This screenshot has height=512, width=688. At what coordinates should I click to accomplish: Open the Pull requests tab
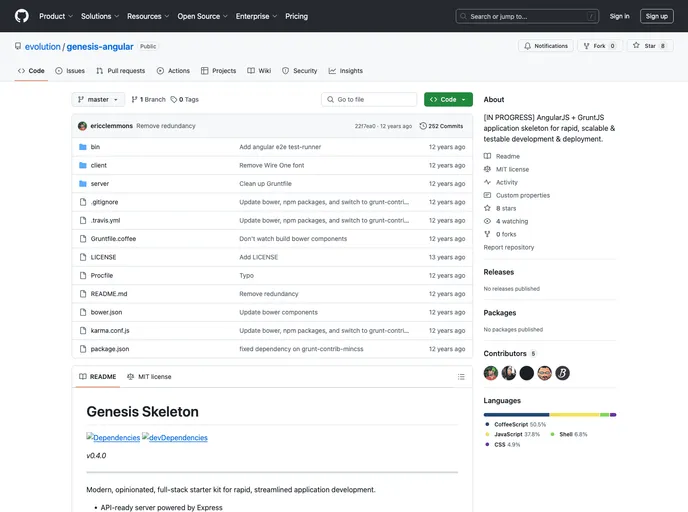(x=121, y=71)
